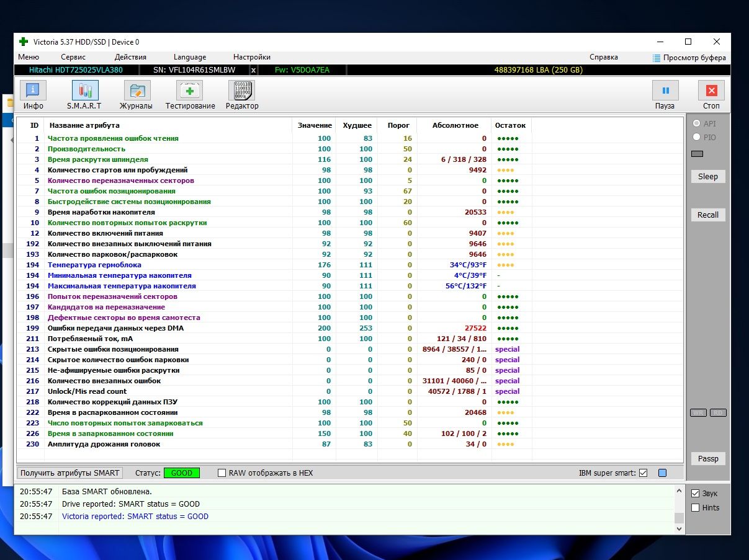749x560 pixels.
Task: Select row Кандидатов на переназначение
Action: pos(274,307)
